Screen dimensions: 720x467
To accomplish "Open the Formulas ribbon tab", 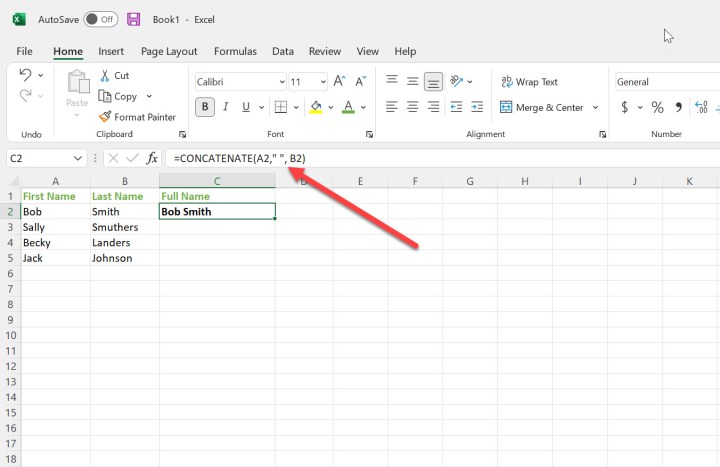I will pos(235,51).
